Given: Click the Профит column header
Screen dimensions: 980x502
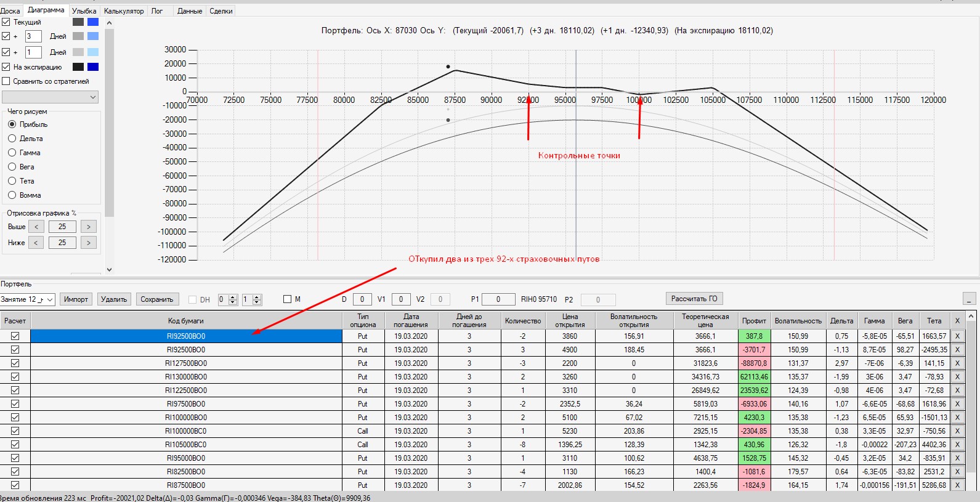Looking at the screenshot, I should coord(754,320).
